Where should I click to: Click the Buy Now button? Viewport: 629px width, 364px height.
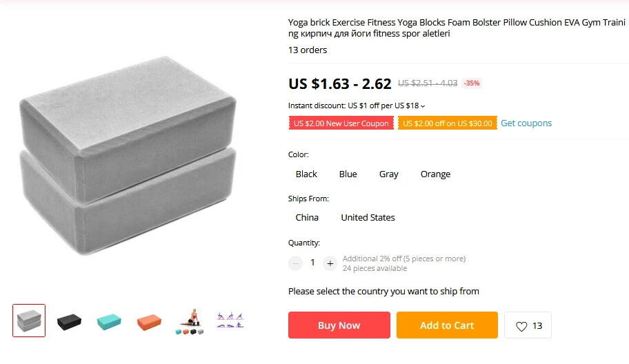click(339, 325)
